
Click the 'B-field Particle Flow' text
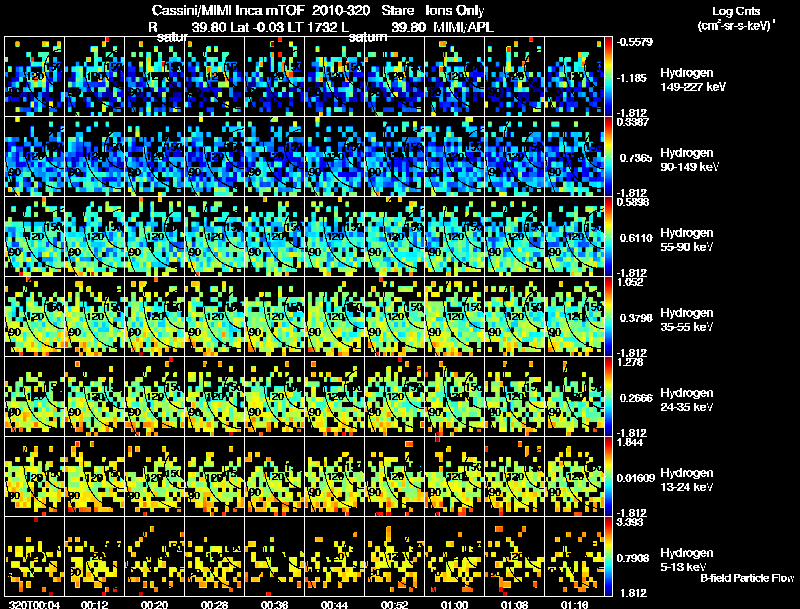click(747, 578)
